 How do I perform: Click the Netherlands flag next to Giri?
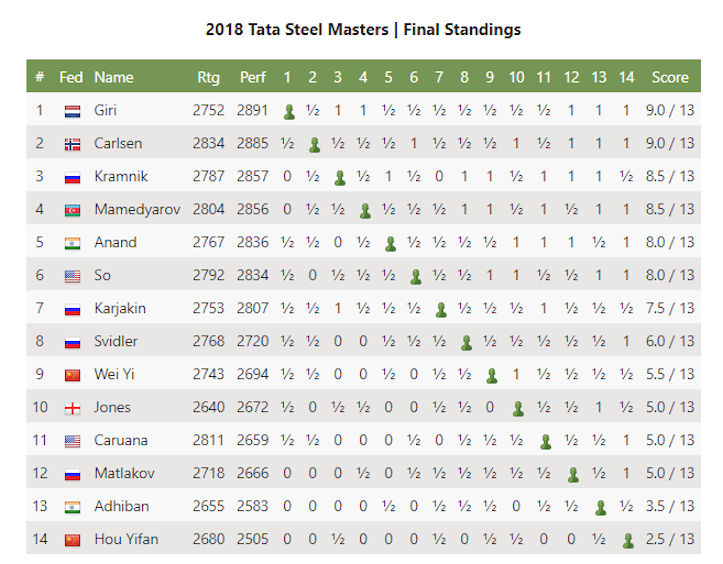(x=72, y=111)
